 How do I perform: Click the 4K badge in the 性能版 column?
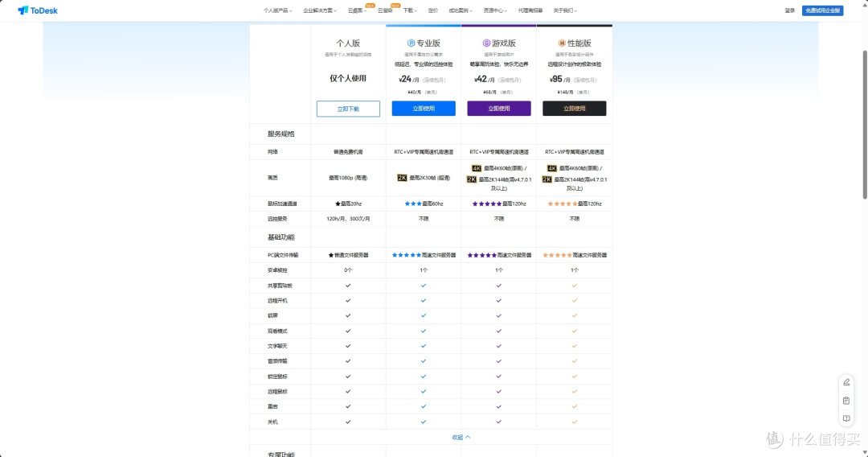(x=552, y=168)
